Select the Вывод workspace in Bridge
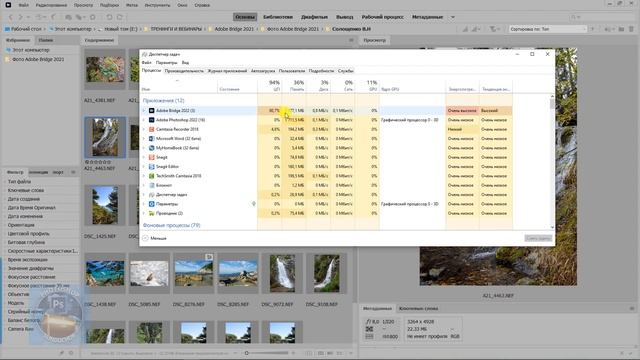The image size is (640, 360). pos(344,17)
